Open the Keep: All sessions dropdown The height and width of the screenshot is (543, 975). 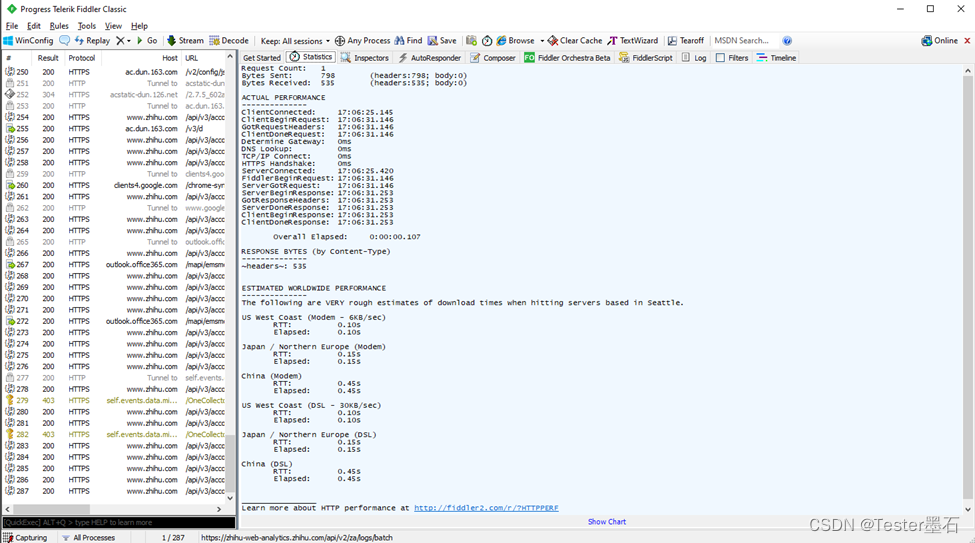[x=295, y=41]
